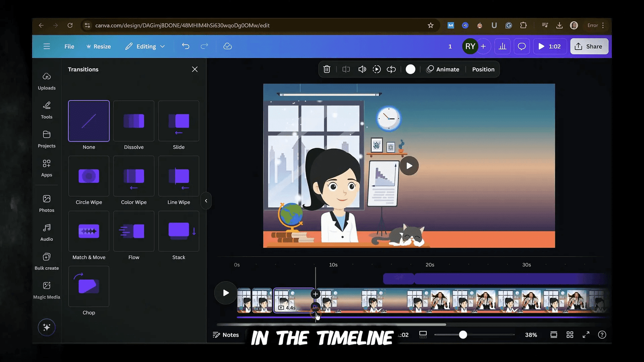The width and height of the screenshot is (644, 362).
Task: Open the File menu
Action: tap(69, 46)
